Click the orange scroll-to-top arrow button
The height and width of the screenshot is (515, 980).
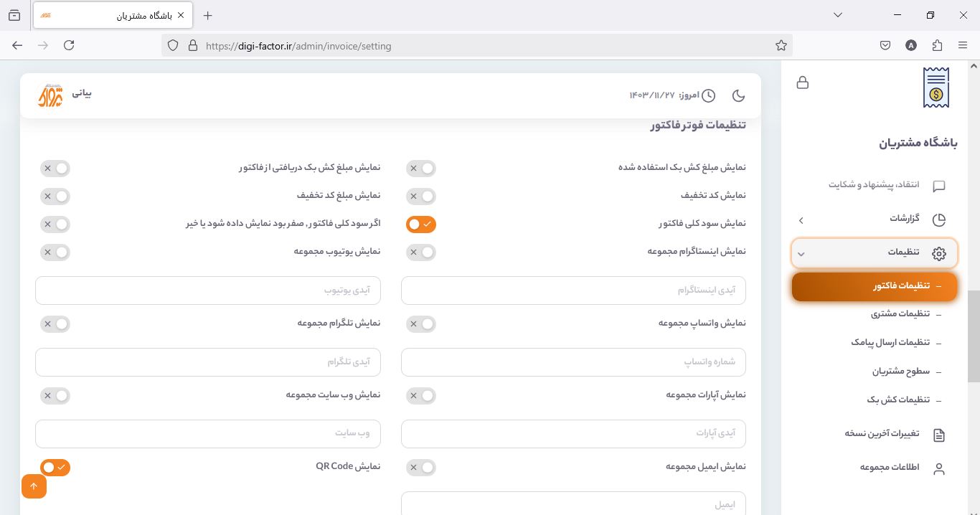(34, 486)
